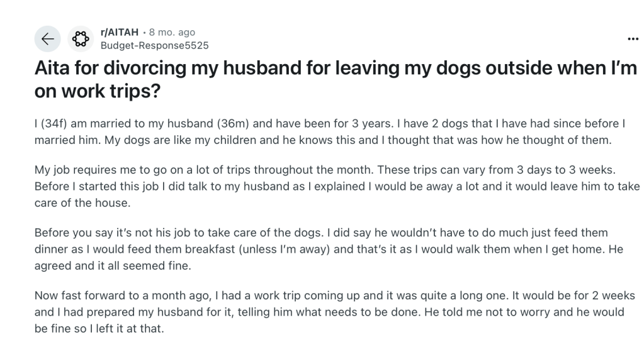Screen dimensions: 644x349
Task: Click the back arrow button
Action: 48,39
